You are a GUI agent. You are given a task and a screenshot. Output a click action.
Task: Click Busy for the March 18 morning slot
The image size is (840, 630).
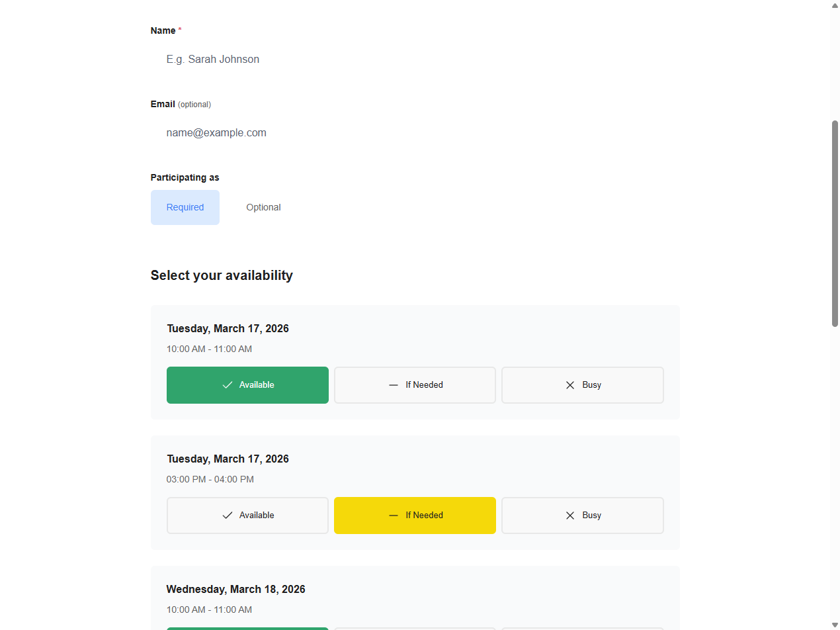(x=582, y=629)
